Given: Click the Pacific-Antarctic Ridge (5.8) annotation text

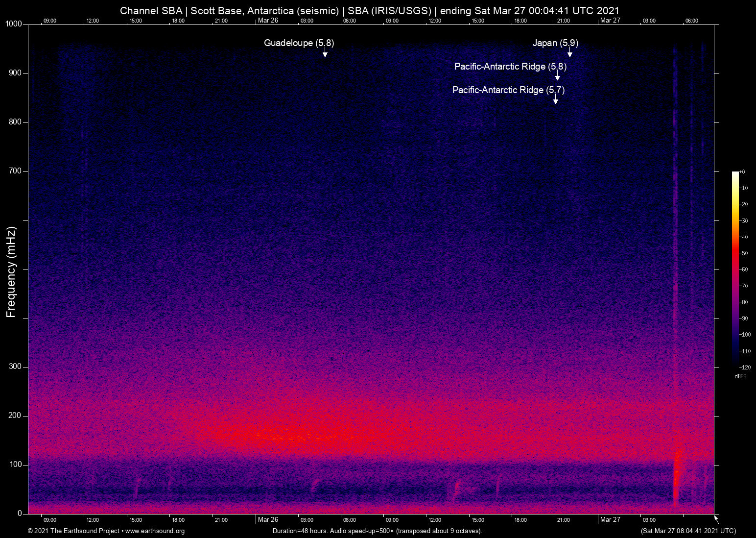Looking at the screenshot, I should [x=510, y=67].
